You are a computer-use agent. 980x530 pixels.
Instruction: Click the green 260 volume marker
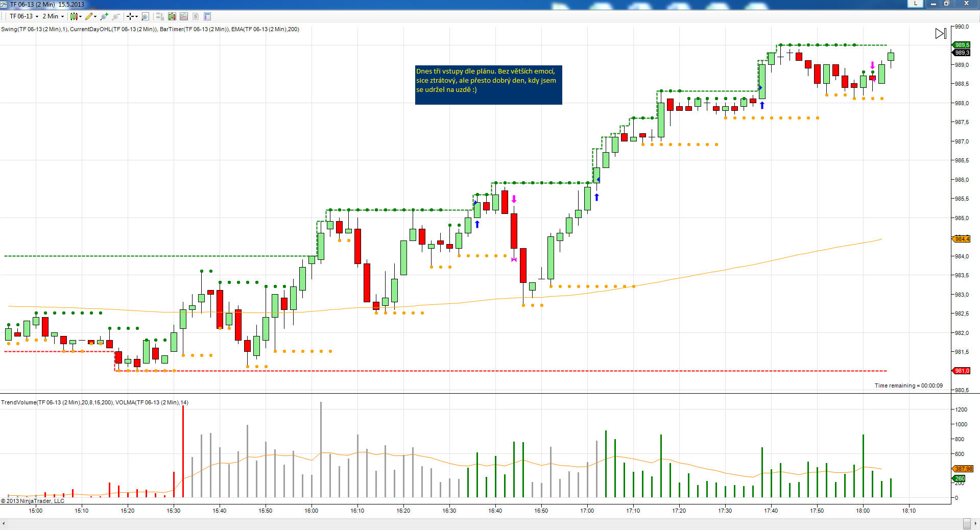(960, 478)
